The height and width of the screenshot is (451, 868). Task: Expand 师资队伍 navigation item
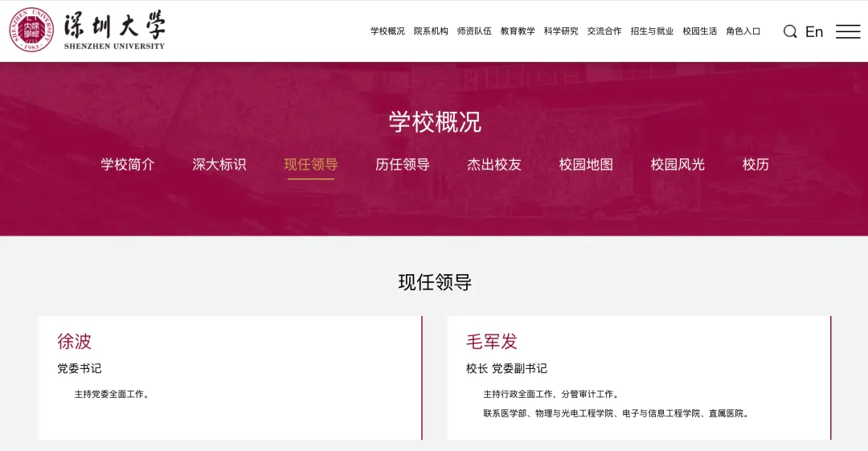pos(474,31)
